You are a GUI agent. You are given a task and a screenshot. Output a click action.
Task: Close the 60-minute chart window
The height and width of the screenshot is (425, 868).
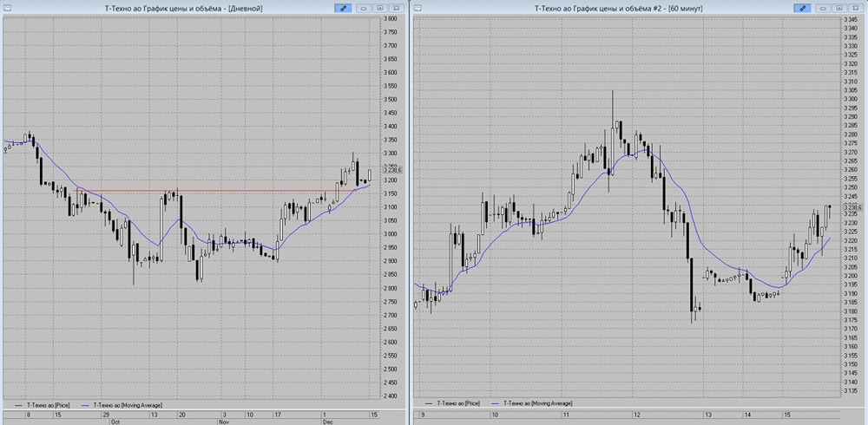(855, 8)
